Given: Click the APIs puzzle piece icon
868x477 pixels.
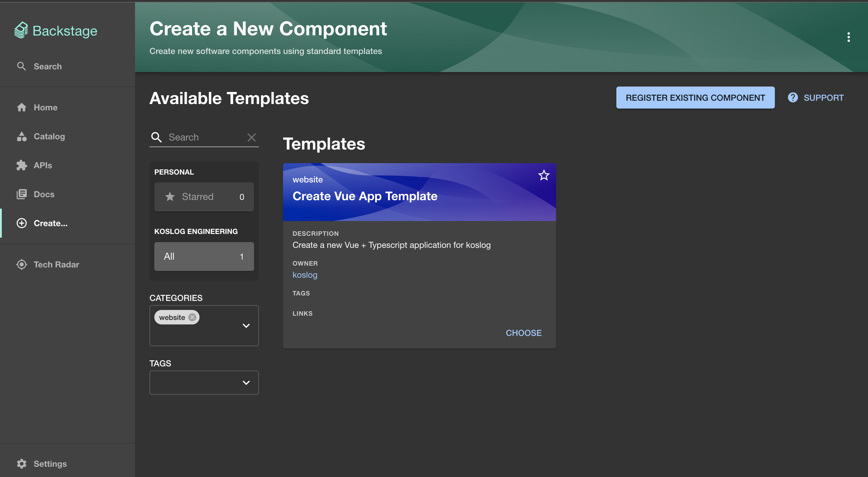Looking at the screenshot, I should (22, 165).
